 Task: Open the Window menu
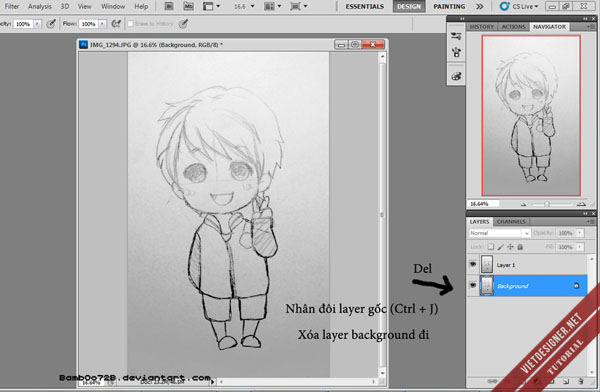click(113, 6)
